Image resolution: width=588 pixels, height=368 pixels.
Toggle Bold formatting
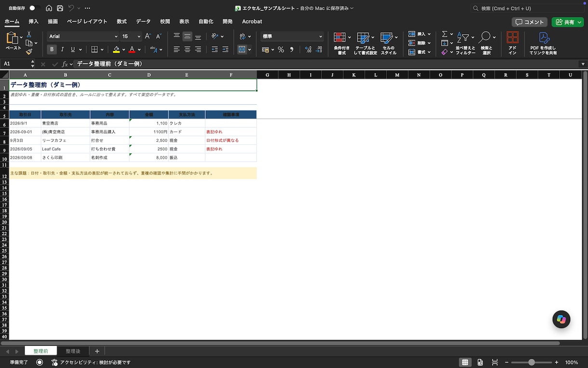pos(52,49)
